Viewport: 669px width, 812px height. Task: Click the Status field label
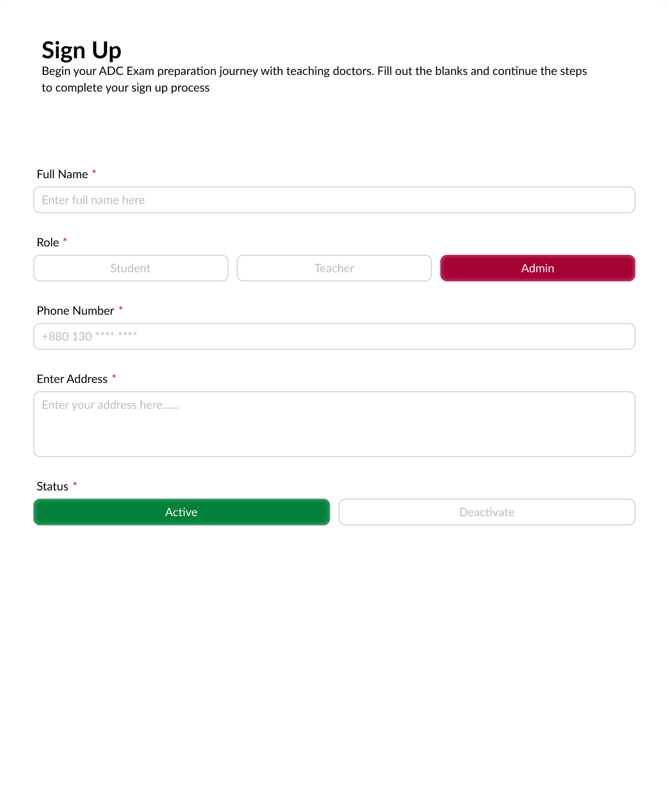52,487
